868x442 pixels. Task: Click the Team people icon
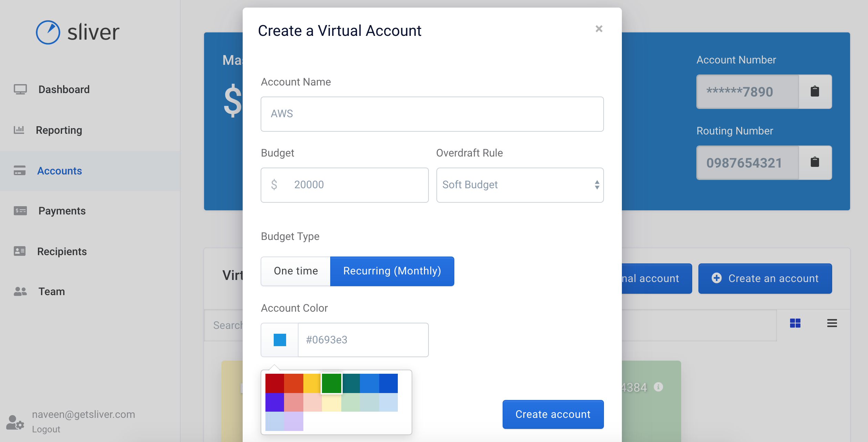(x=20, y=291)
